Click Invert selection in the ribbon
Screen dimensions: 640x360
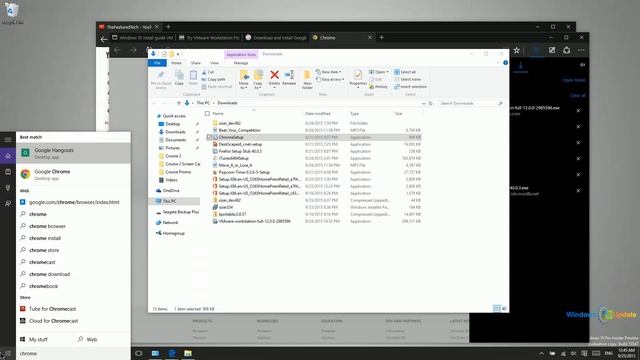click(410, 87)
